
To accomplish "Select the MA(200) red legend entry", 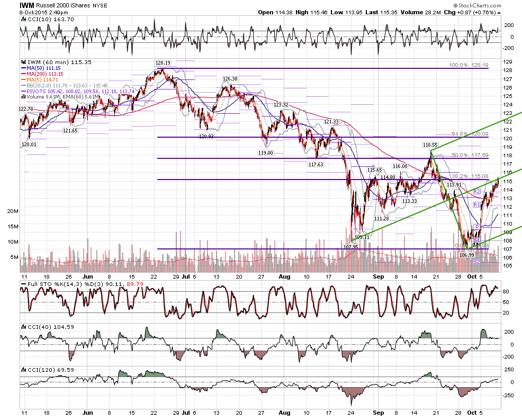I will click(42, 74).
